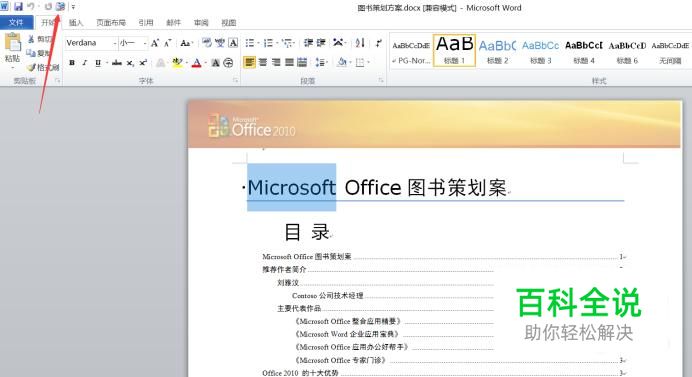Apply the 标题 3 heading style

coord(540,50)
